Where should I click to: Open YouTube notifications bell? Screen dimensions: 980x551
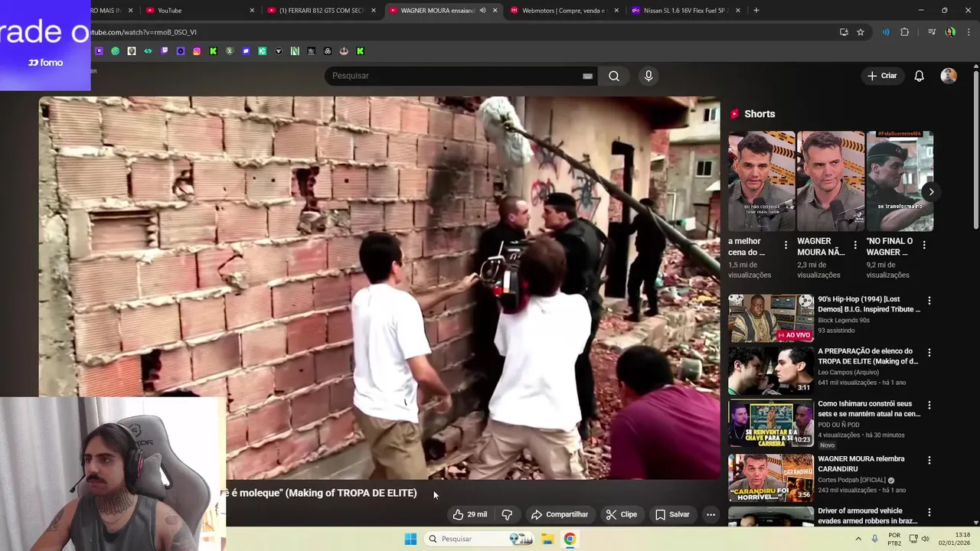click(x=919, y=76)
